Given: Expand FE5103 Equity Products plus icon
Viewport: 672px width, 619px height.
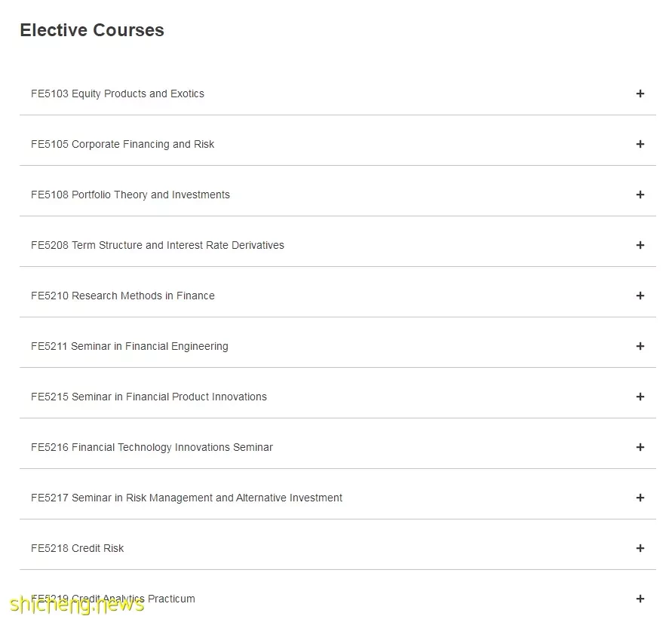Looking at the screenshot, I should (640, 93).
